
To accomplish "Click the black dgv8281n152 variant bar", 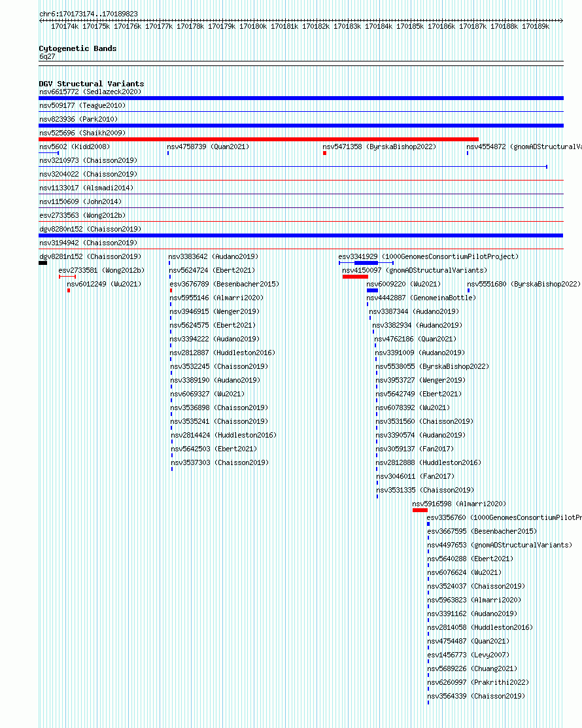I will [43, 263].
